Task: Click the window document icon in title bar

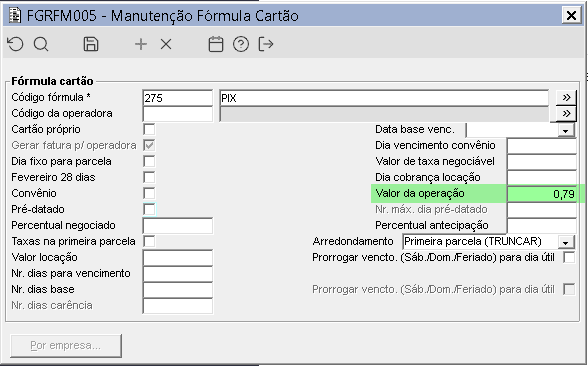Action: [x=15, y=16]
